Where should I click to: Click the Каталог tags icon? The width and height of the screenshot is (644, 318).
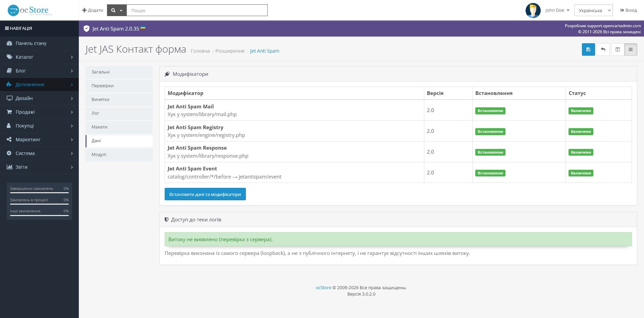[9, 57]
